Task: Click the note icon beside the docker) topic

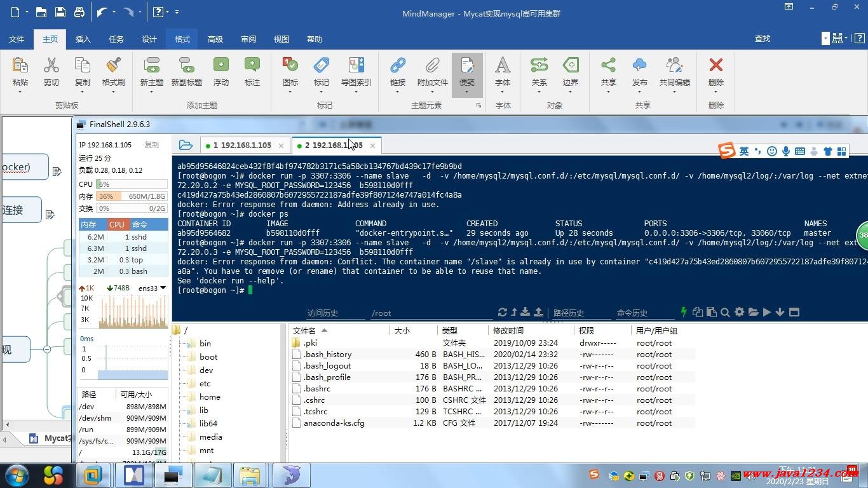Action: point(57,172)
